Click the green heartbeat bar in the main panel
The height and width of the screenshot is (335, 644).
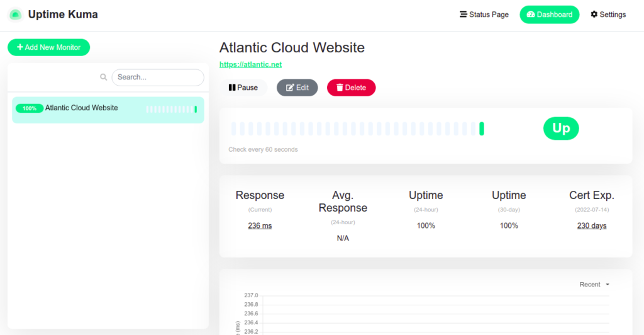(482, 128)
